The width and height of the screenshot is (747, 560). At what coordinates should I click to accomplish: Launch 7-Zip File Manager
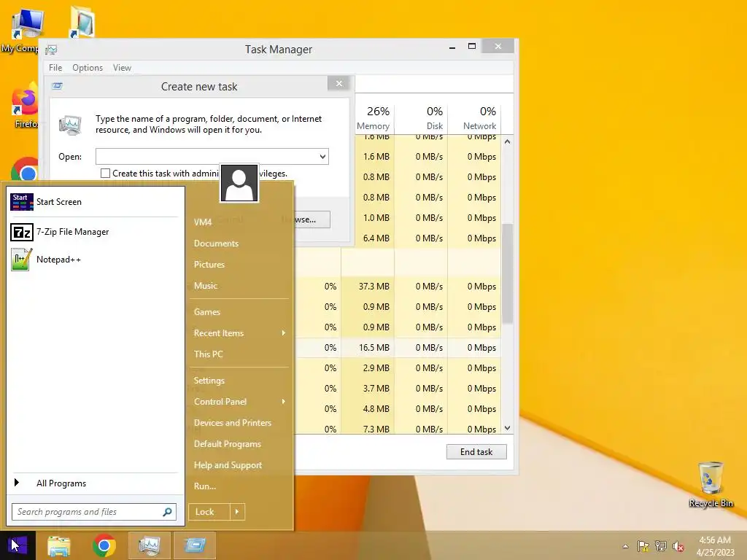94,232
